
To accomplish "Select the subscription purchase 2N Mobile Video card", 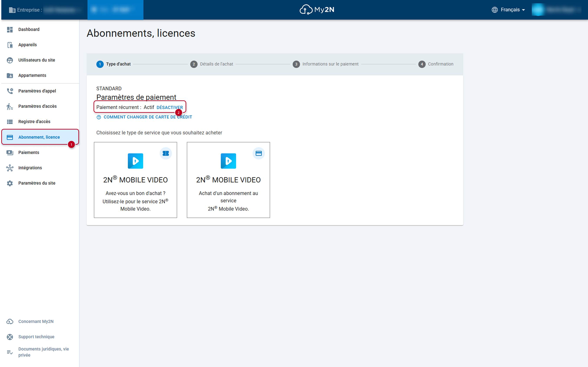I will [228, 180].
